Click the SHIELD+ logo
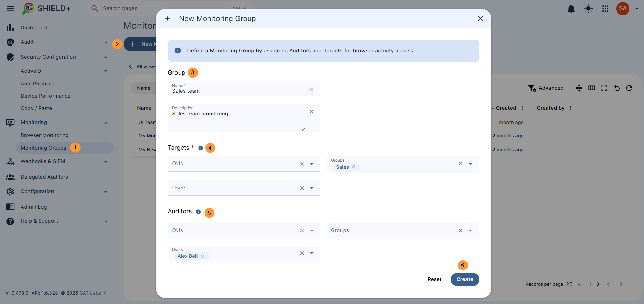644x304 pixels. point(46,8)
